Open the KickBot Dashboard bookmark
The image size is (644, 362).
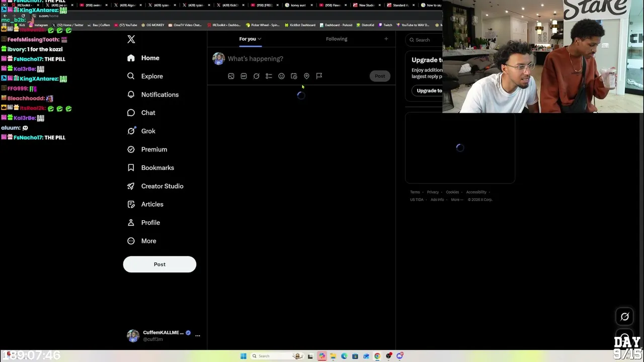[x=300, y=25]
